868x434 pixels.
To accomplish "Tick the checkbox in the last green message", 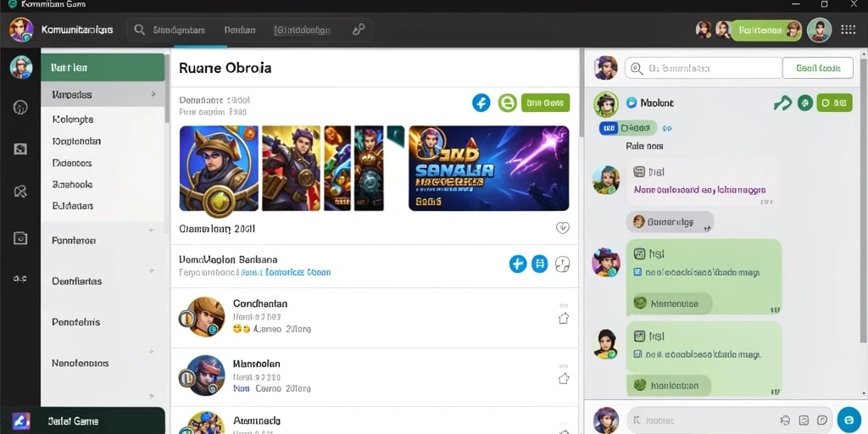I will pos(637,354).
